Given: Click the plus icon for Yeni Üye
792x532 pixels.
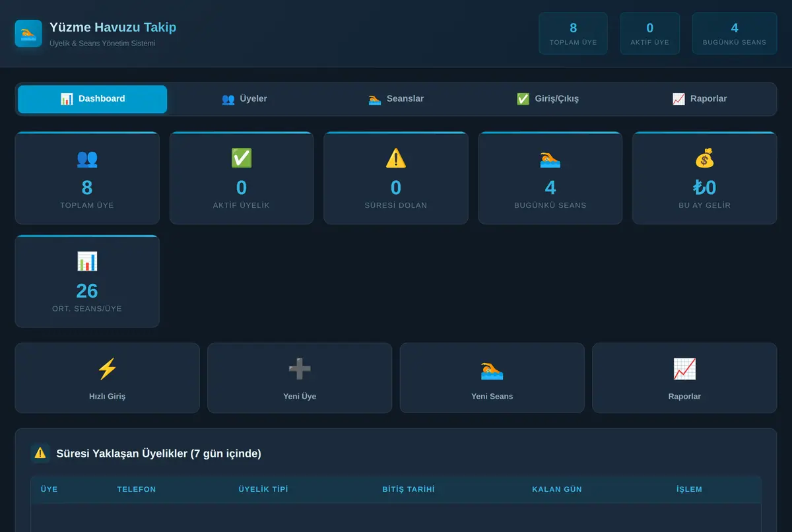Looking at the screenshot, I should coord(300,369).
